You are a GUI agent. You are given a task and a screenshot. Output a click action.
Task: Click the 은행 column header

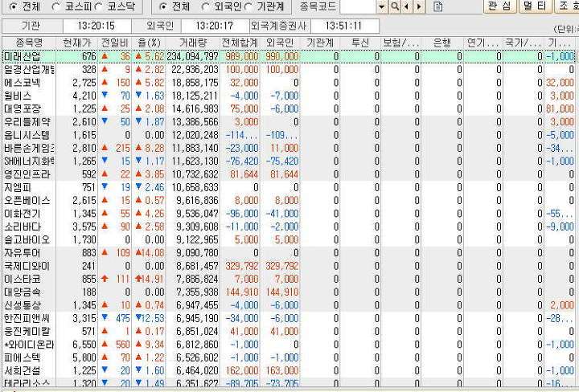pos(442,43)
